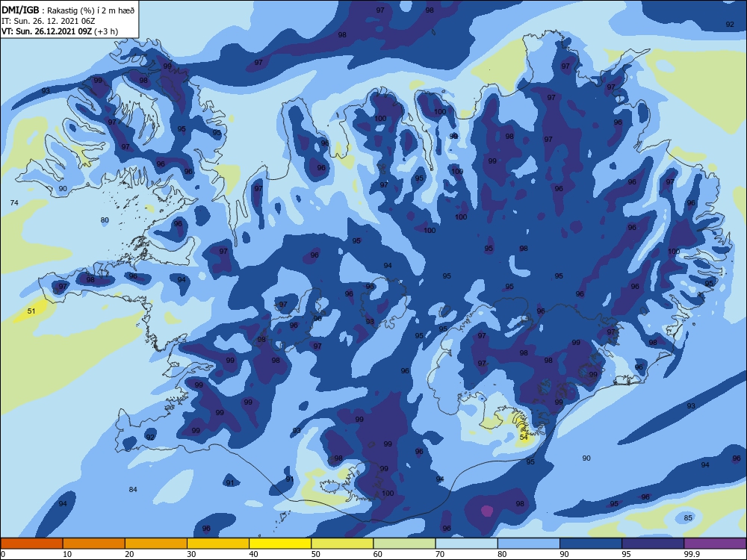Screen dimensions: 747x560
Task: Click the "99.9" legend scale label
Action: click(x=691, y=554)
